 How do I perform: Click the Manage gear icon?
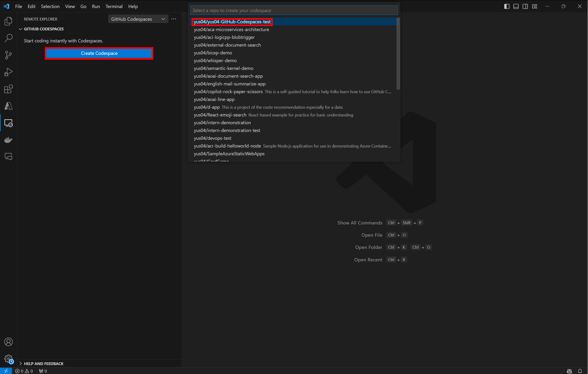tap(8, 359)
